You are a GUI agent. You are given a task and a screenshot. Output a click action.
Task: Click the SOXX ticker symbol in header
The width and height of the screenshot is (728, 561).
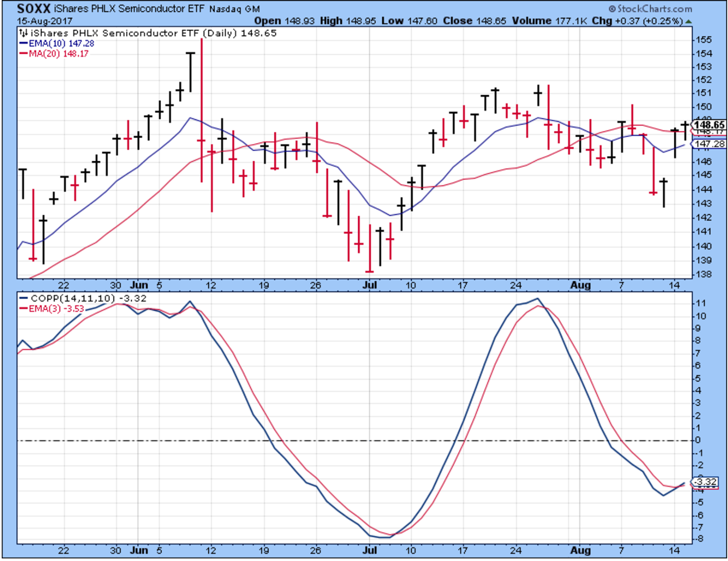point(34,9)
